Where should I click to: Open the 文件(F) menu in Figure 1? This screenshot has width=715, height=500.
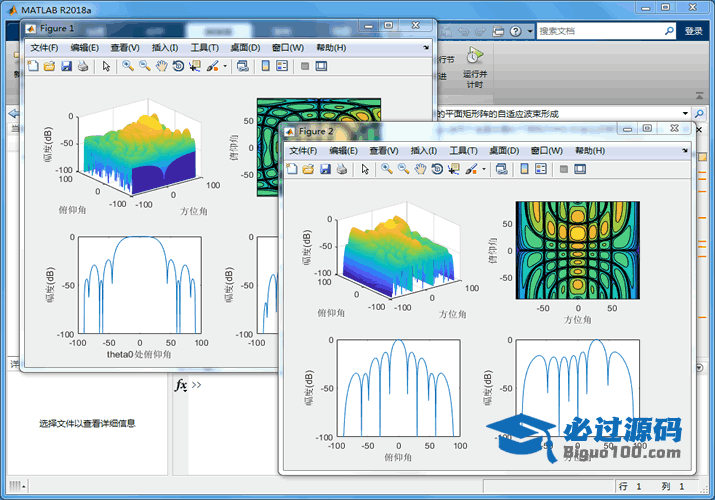(x=45, y=47)
